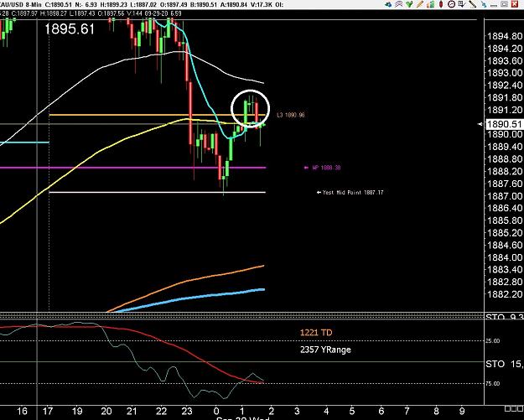Click hour 17 on the time axis
The height and width of the screenshot is (420, 524).
coord(48,411)
